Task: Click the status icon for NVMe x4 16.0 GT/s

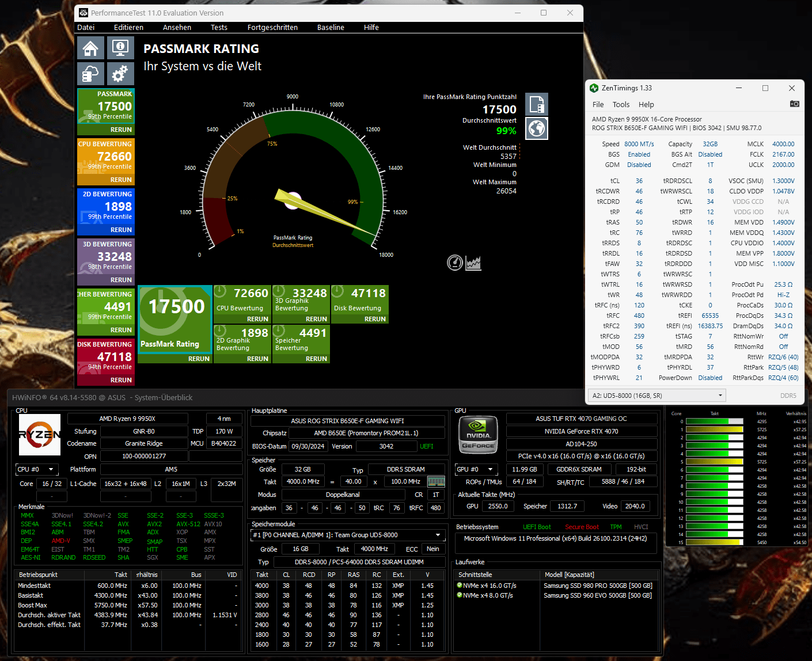Action: (460, 586)
